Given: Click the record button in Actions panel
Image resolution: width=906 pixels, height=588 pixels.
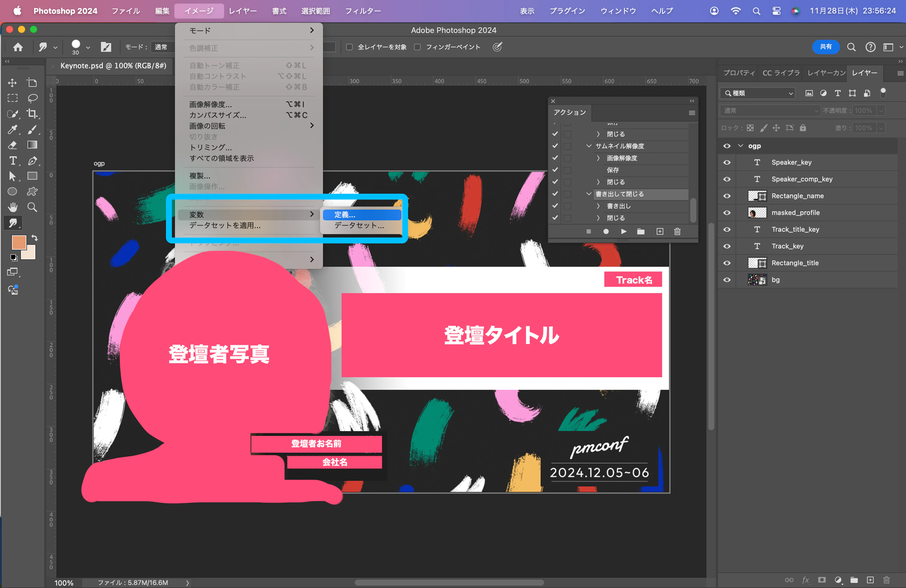Looking at the screenshot, I should (606, 231).
